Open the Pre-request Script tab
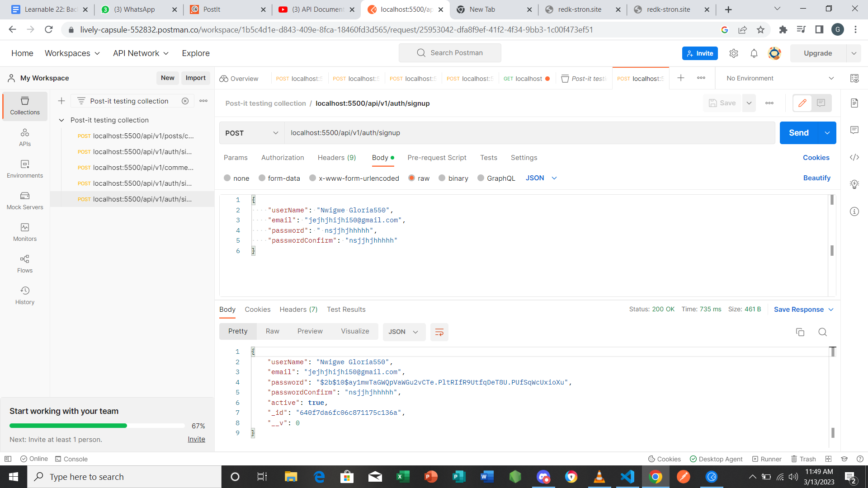The height and width of the screenshot is (488, 868). [437, 158]
